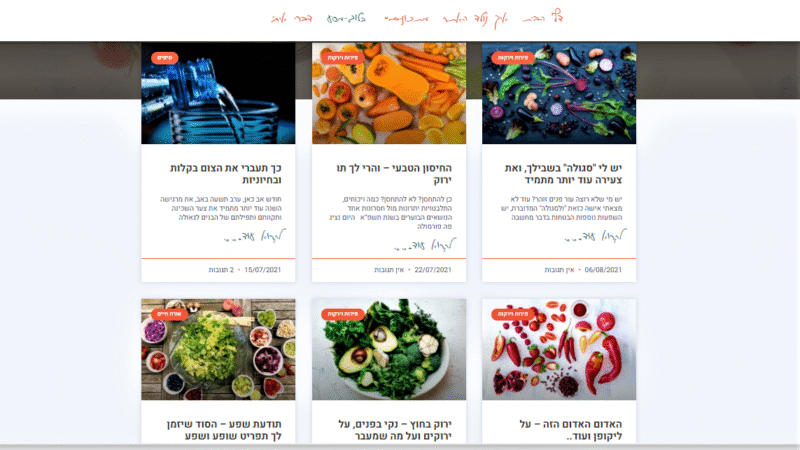The image size is (800, 450).
Task: Open article יש לי "סגולה" בשבילך
Action: (x=563, y=174)
